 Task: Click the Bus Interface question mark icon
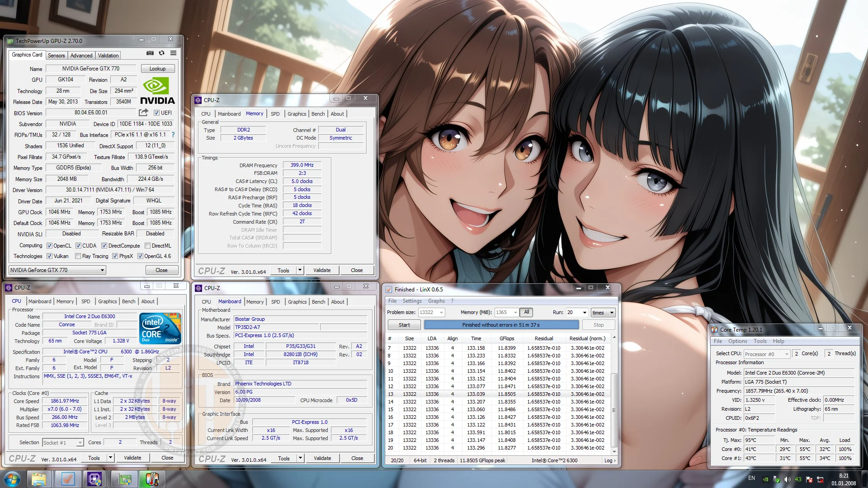pyautogui.click(x=173, y=135)
